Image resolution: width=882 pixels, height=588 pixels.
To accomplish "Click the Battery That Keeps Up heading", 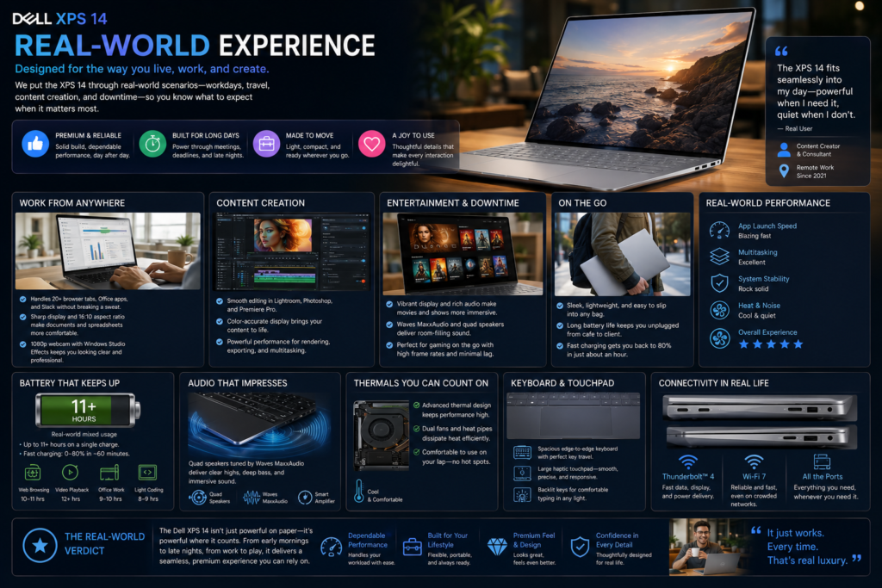I will (70, 383).
